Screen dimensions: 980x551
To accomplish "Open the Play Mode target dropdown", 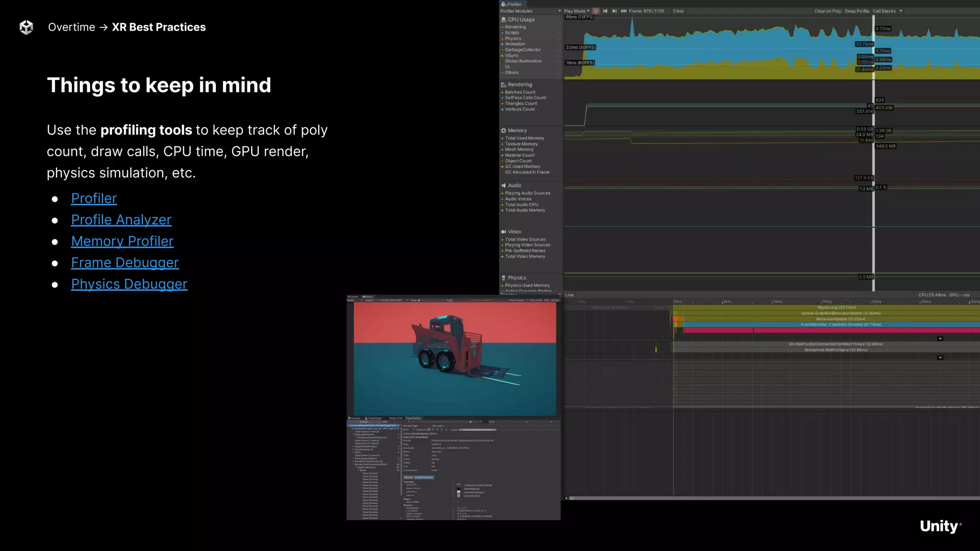I will point(577,11).
